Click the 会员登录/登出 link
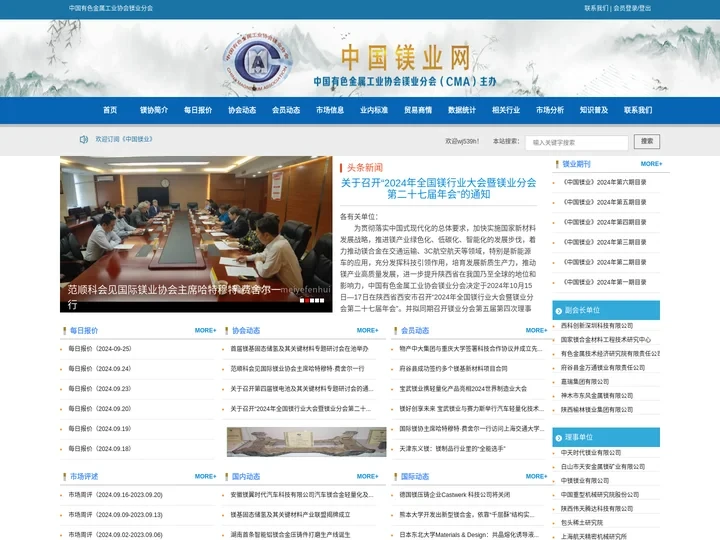This screenshot has height=540, width=720. coord(632,8)
